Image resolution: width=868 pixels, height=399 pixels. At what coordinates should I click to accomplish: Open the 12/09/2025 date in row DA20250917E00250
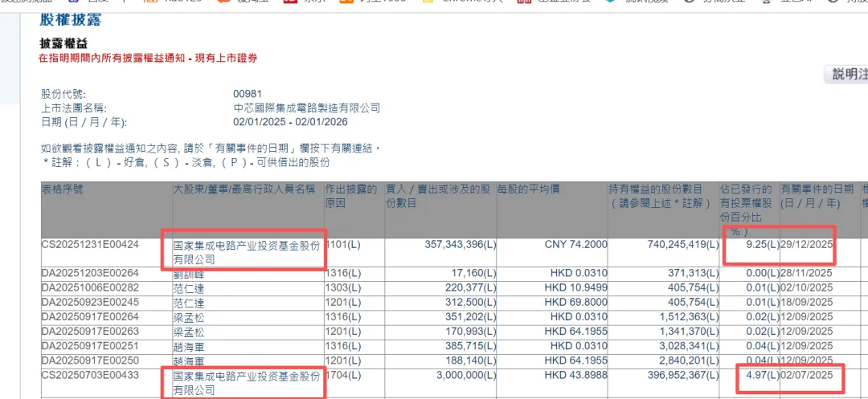pos(807,361)
